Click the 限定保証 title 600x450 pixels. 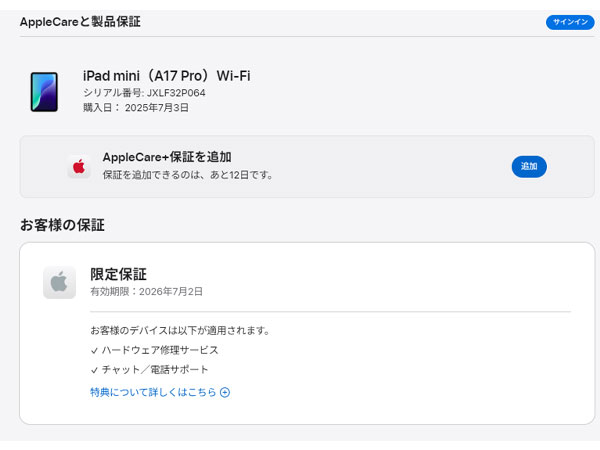click(118, 274)
